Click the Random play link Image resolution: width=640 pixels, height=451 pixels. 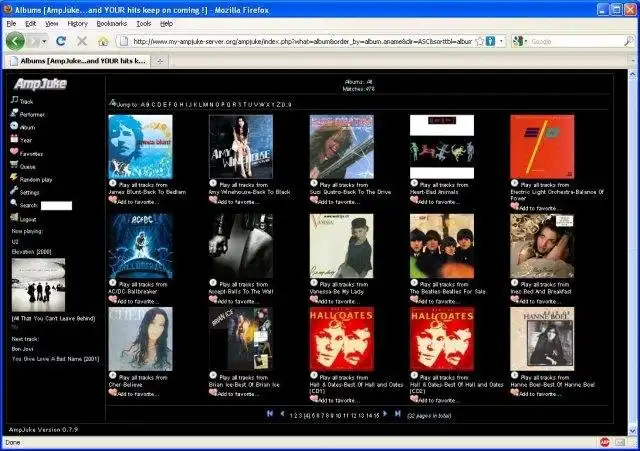(x=36, y=180)
